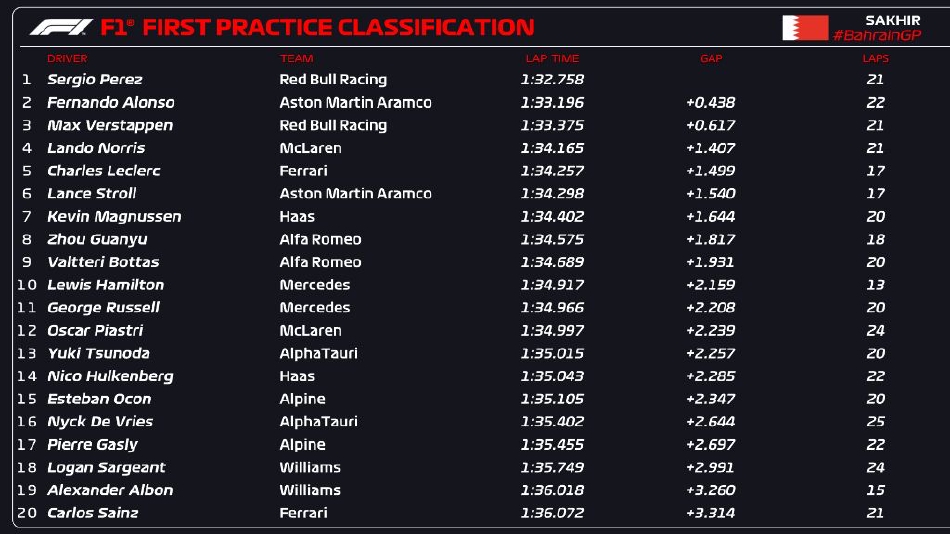Click Lewis Hamilton's row name
This screenshot has width=950, height=534.
pyautogui.click(x=105, y=285)
